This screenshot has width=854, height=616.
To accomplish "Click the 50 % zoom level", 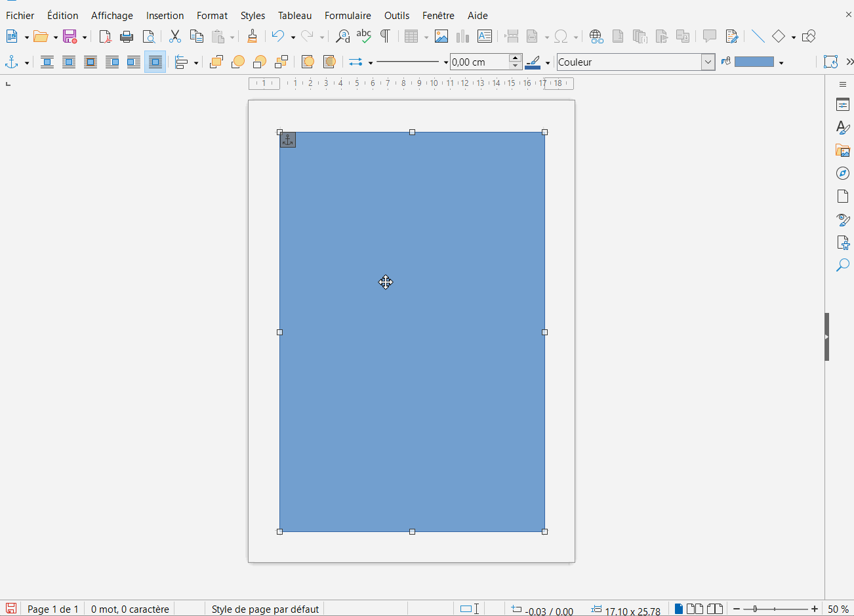I will (838, 609).
